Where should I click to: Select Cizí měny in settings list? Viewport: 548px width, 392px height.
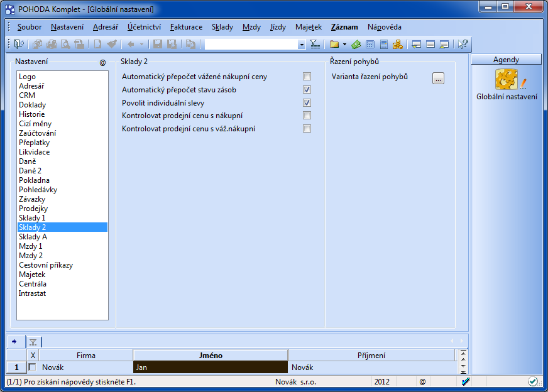pos(62,123)
